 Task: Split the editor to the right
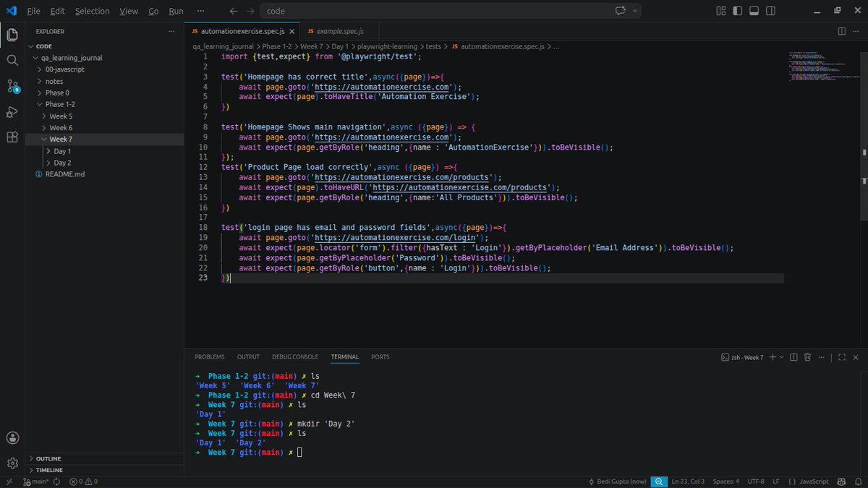tap(842, 31)
